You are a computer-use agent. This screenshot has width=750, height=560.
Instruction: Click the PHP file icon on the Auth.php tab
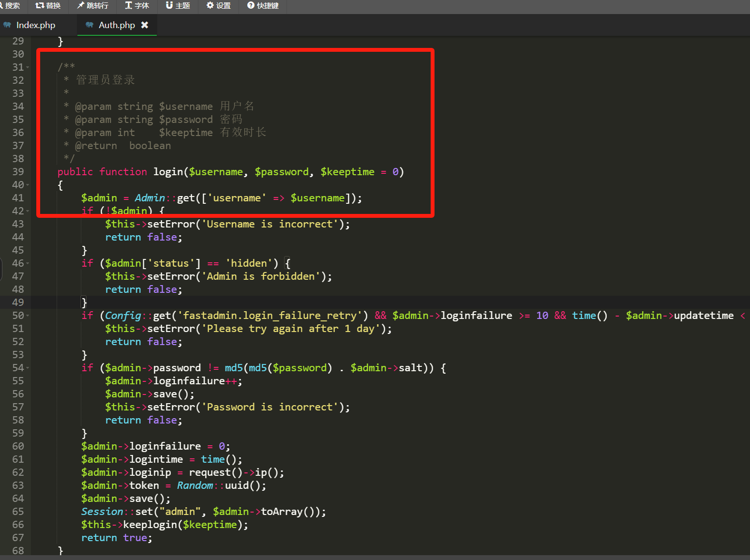pos(90,25)
